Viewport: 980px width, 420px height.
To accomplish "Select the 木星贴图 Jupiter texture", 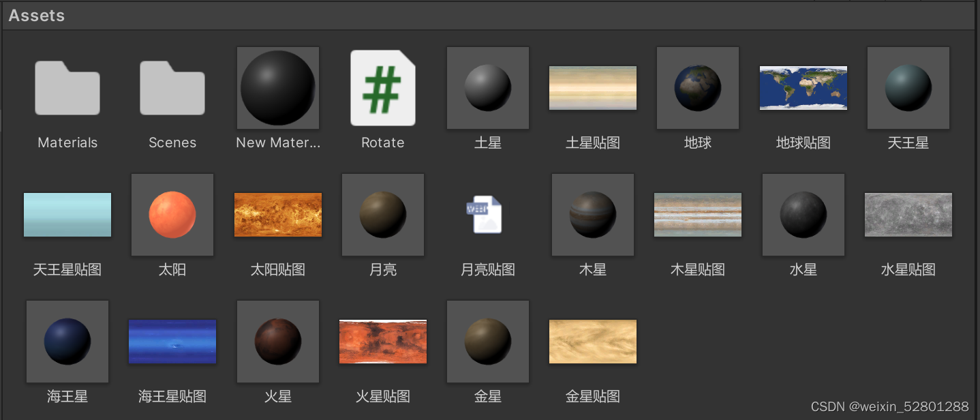I will pos(697,214).
